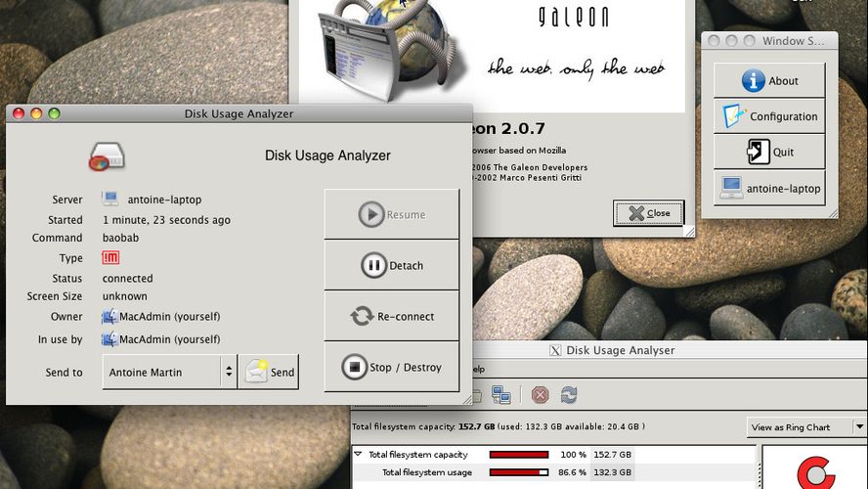Viewport: 868px width, 489px height.
Task: Click the arrow on View as Ring Chart
Action: click(x=859, y=427)
